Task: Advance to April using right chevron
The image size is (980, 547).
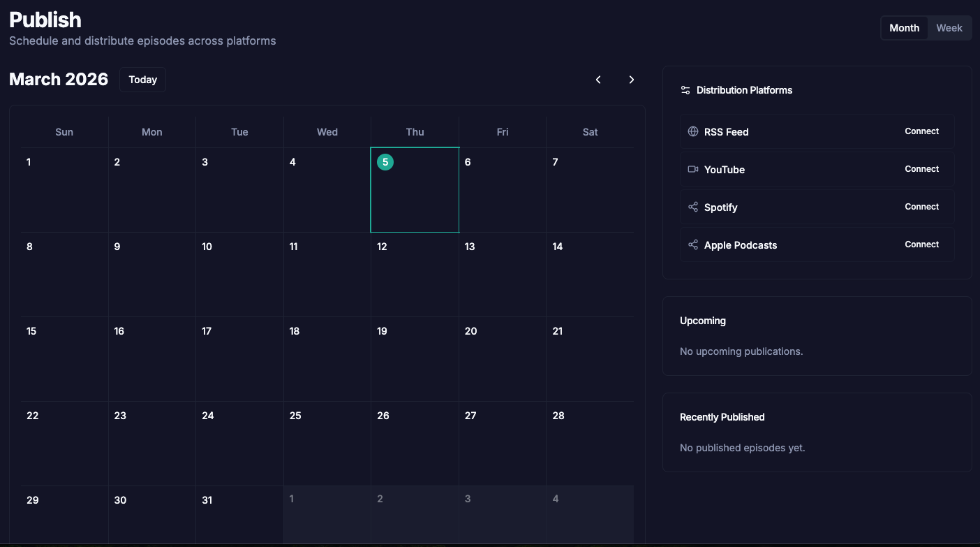Action: tap(632, 80)
